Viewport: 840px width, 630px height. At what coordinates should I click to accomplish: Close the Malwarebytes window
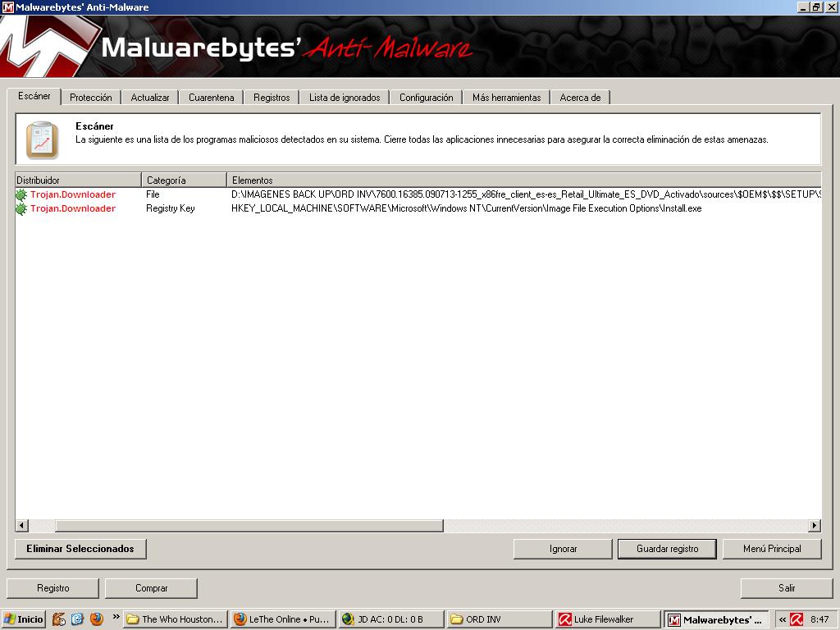[830, 7]
